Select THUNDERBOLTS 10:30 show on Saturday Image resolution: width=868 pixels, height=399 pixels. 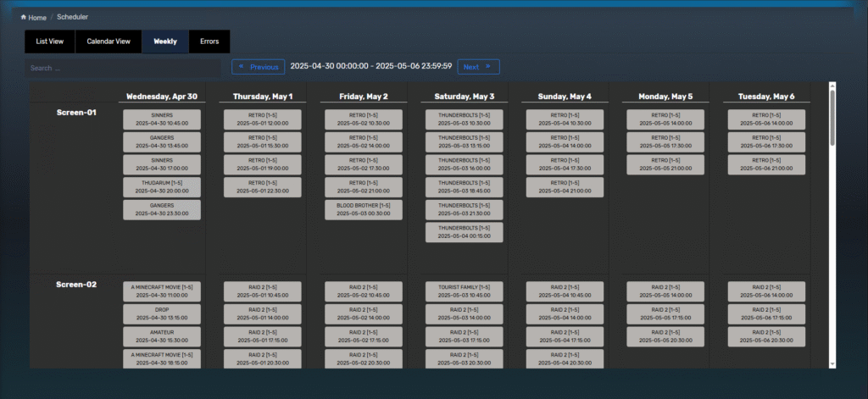pos(464,119)
